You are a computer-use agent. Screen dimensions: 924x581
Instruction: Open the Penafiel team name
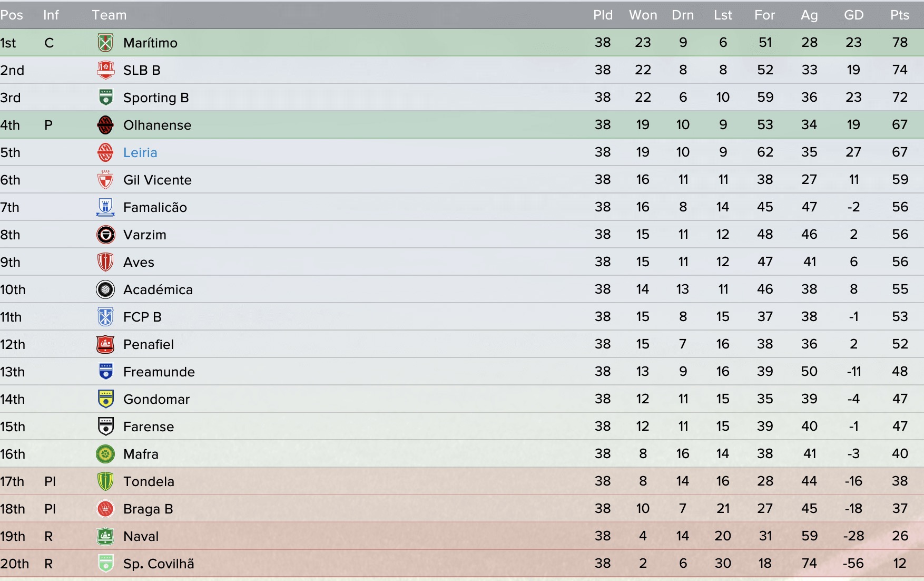point(149,344)
